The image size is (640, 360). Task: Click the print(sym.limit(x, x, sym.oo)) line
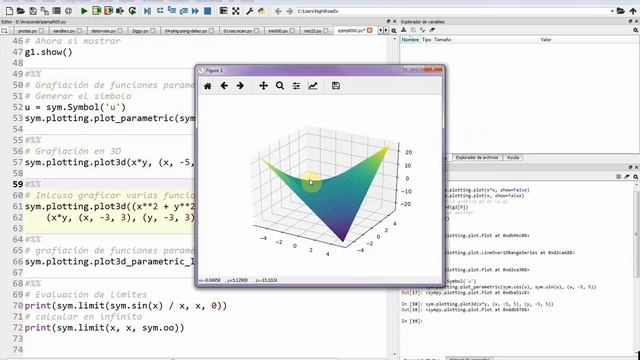pos(104,328)
